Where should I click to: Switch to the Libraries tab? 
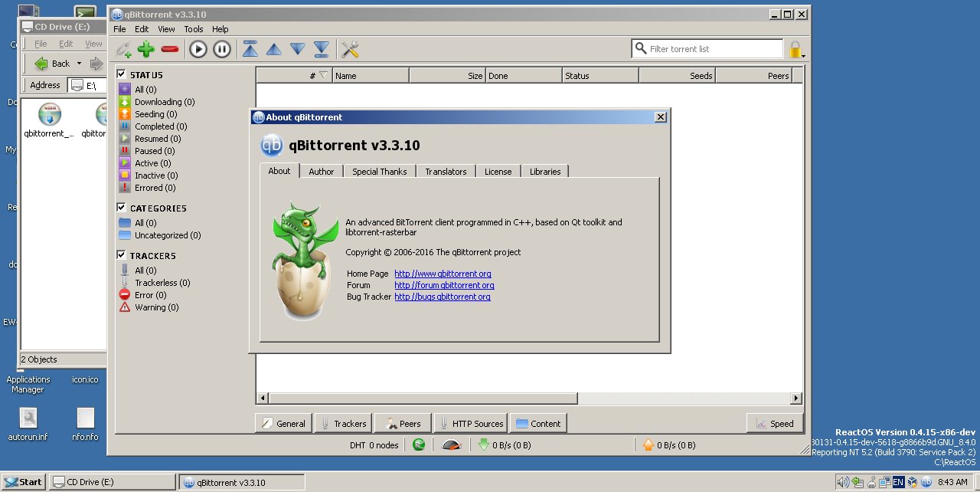point(545,172)
